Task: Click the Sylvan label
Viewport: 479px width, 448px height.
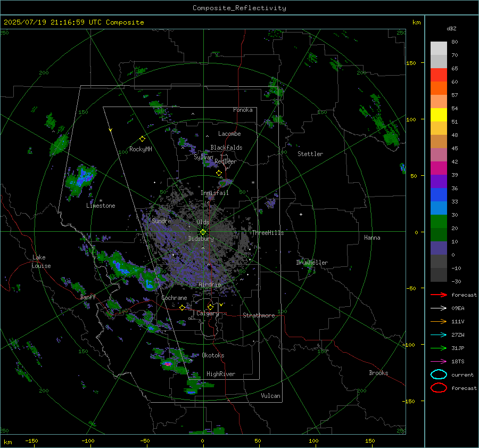Action: 203,158
